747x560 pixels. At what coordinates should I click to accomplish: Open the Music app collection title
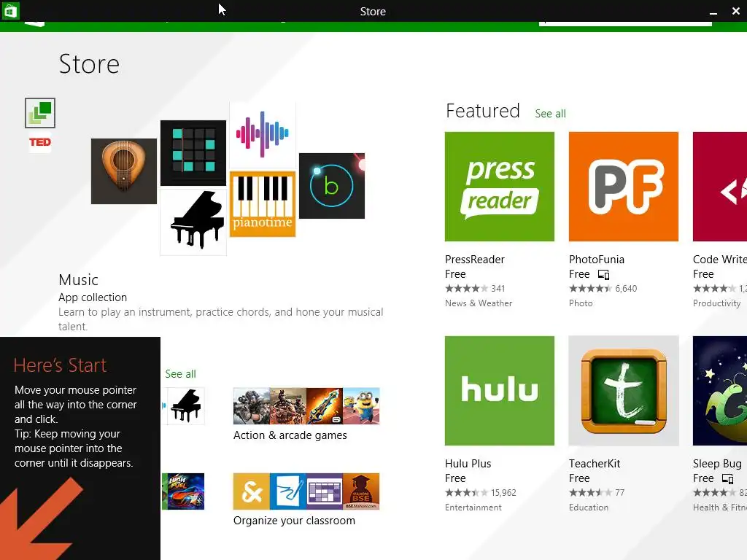coord(79,279)
